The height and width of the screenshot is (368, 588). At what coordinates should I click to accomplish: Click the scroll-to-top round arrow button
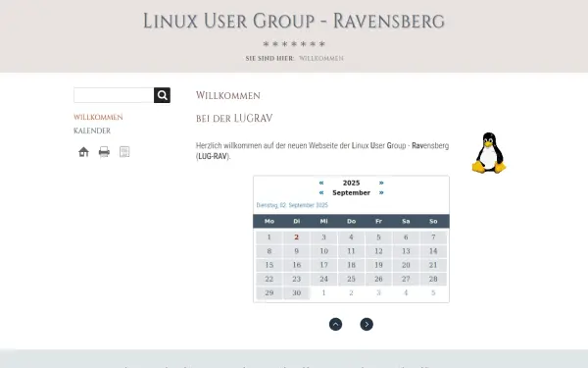coord(335,325)
